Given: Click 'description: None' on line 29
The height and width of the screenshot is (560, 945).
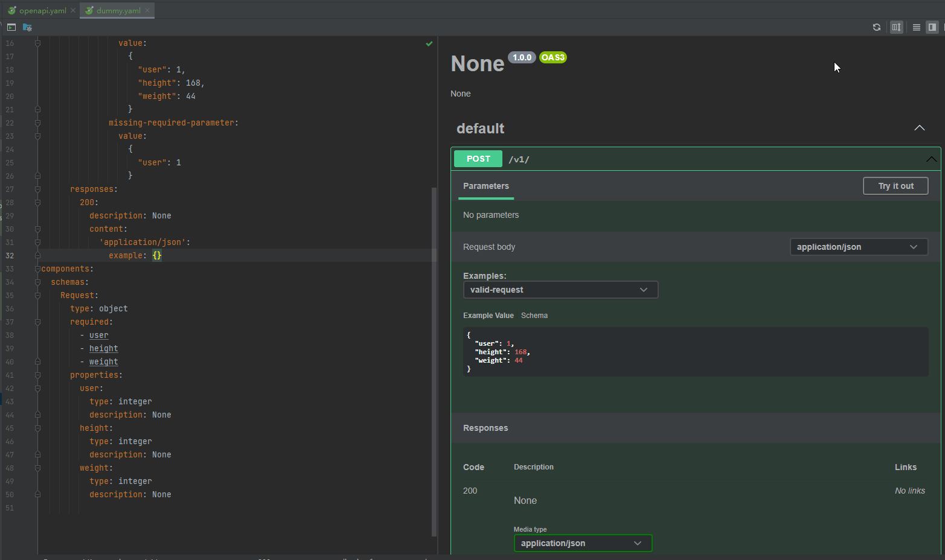Looking at the screenshot, I should coord(130,216).
